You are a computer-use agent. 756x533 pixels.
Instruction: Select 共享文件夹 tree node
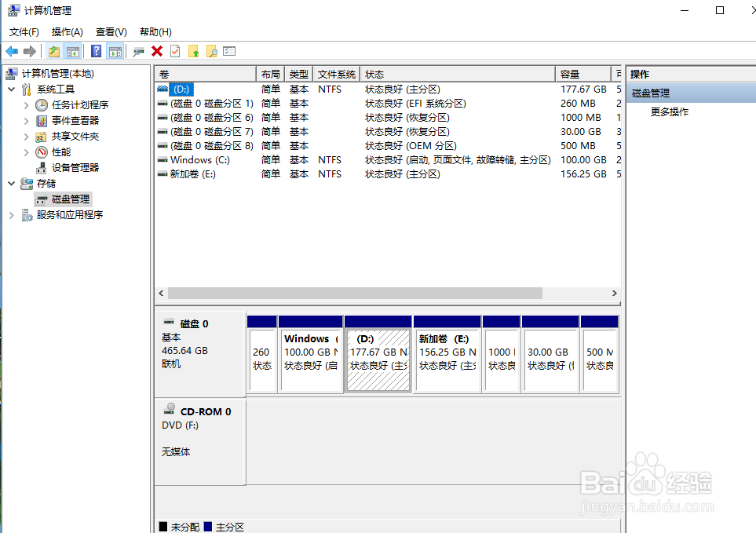coord(75,137)
